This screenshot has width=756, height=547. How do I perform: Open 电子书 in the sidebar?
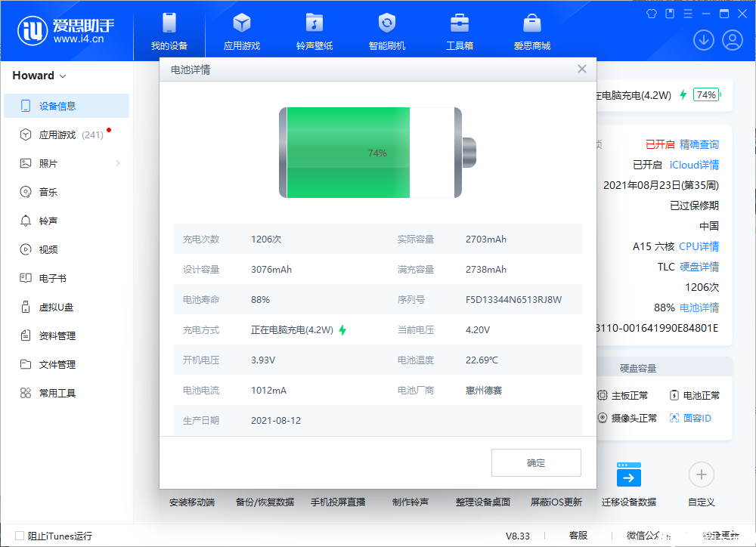[x=67, y=278]
